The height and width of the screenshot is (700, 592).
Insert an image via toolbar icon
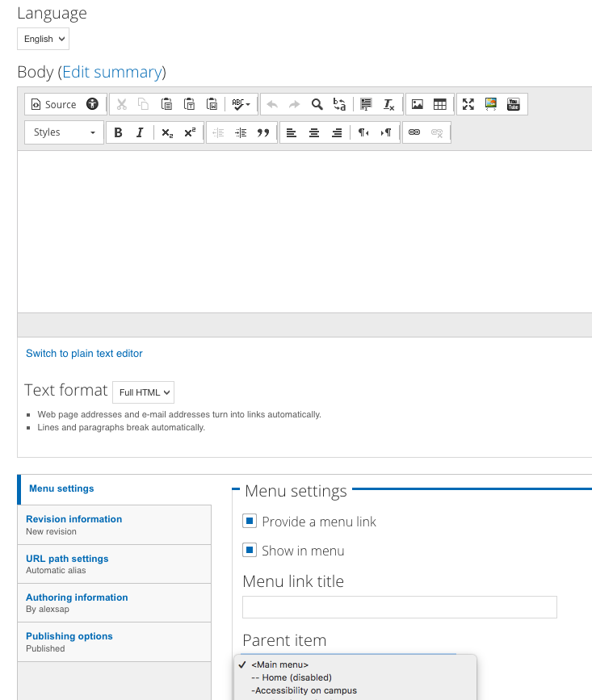point(418,104)
